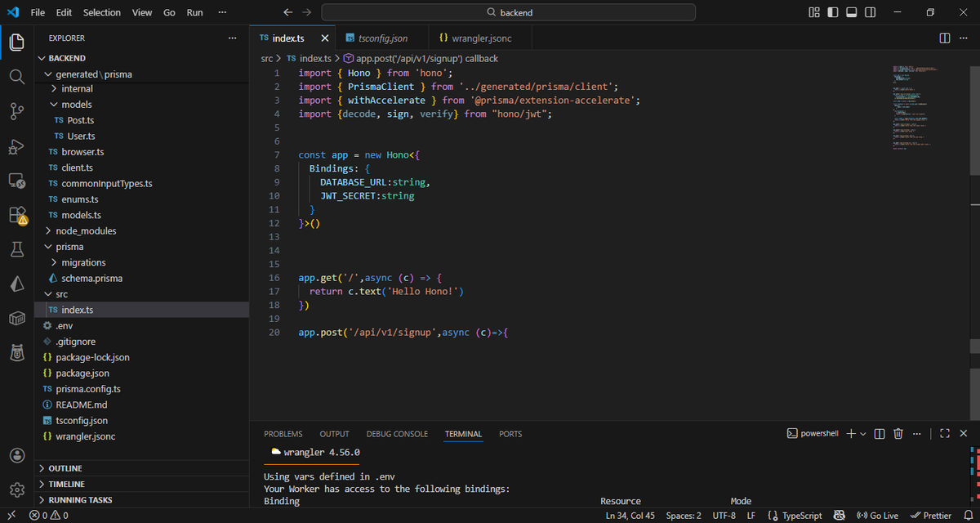Open the Extensions view with warning badge
The image size is (980, 523).
coord(16,215)
